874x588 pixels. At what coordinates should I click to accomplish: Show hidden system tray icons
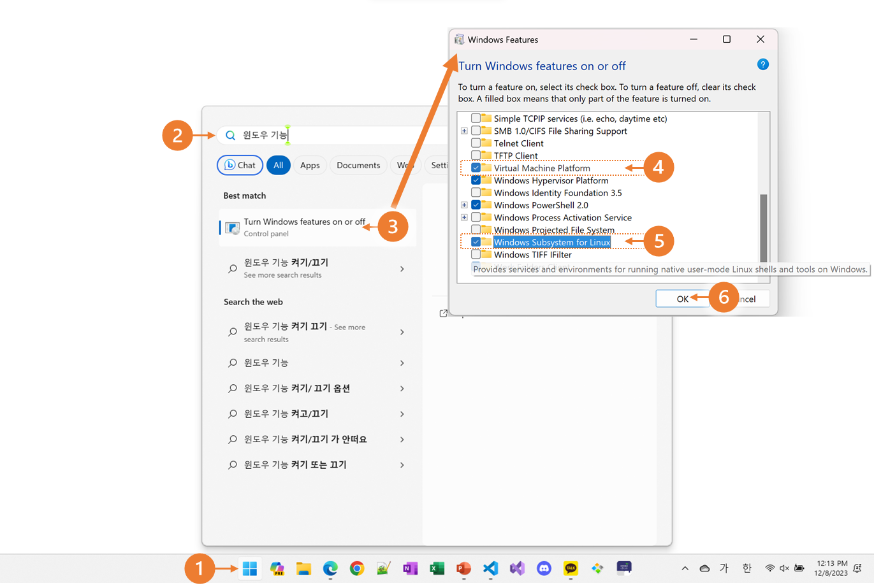pos(685,568)
